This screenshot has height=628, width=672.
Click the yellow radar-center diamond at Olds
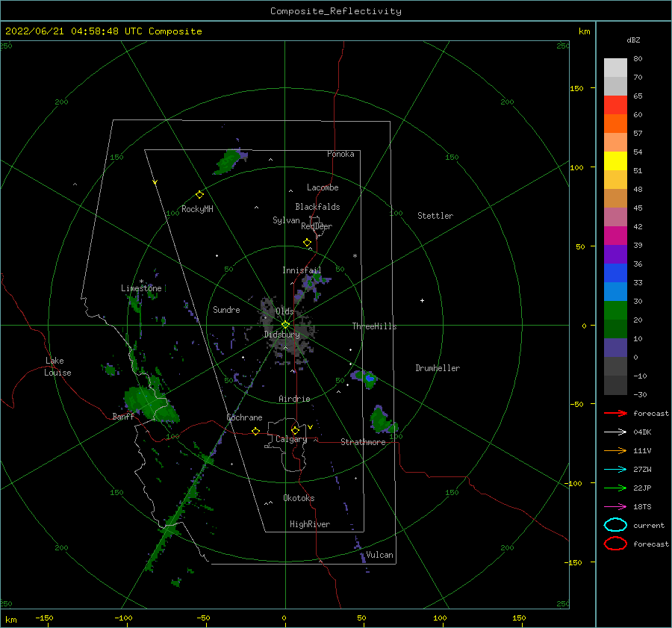pos(285,325)
